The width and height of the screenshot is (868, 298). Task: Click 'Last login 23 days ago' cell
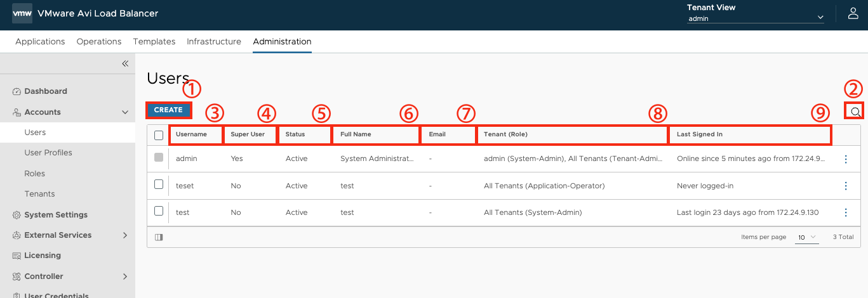(748, 212)
